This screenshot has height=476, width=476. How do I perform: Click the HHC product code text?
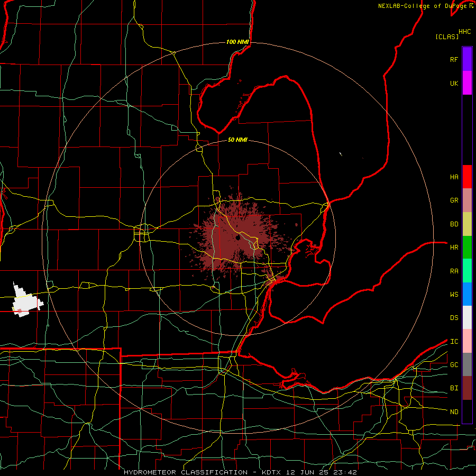point(465,32)
